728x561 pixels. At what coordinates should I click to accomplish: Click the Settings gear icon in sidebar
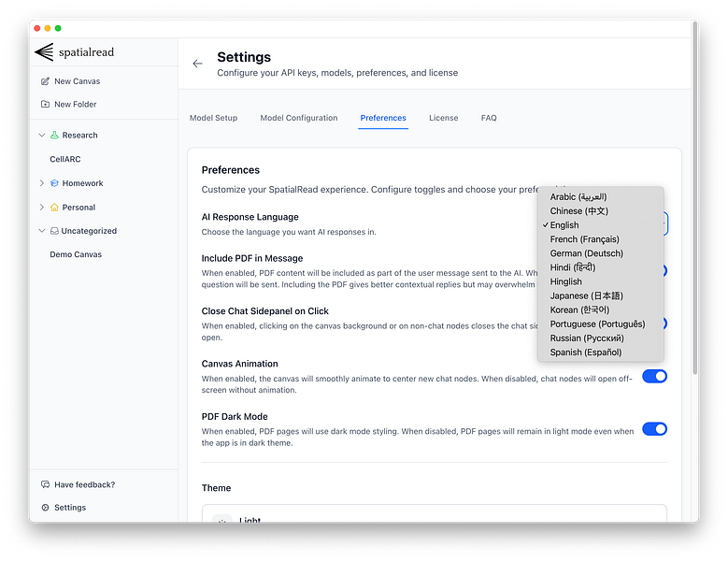[45, 508]
